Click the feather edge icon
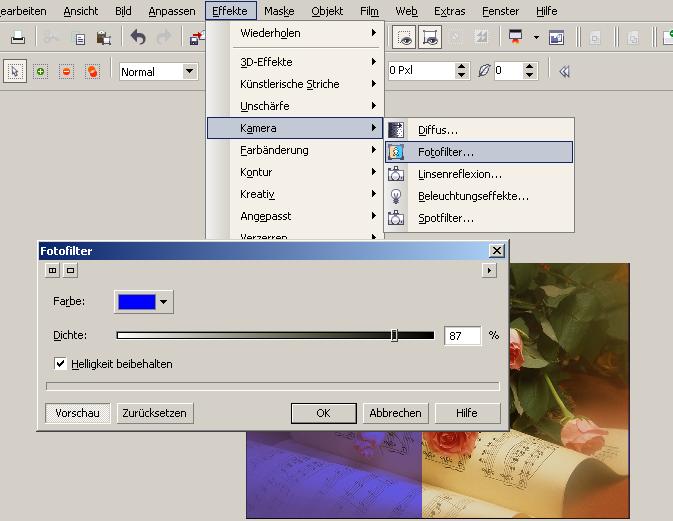 click(484, 70)
